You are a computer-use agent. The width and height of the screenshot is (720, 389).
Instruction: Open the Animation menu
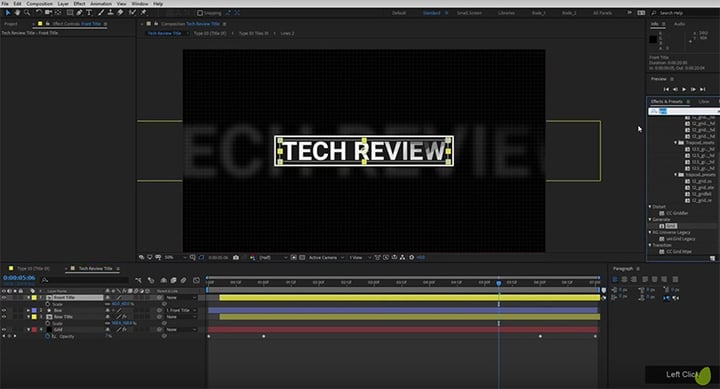point(101,4)
